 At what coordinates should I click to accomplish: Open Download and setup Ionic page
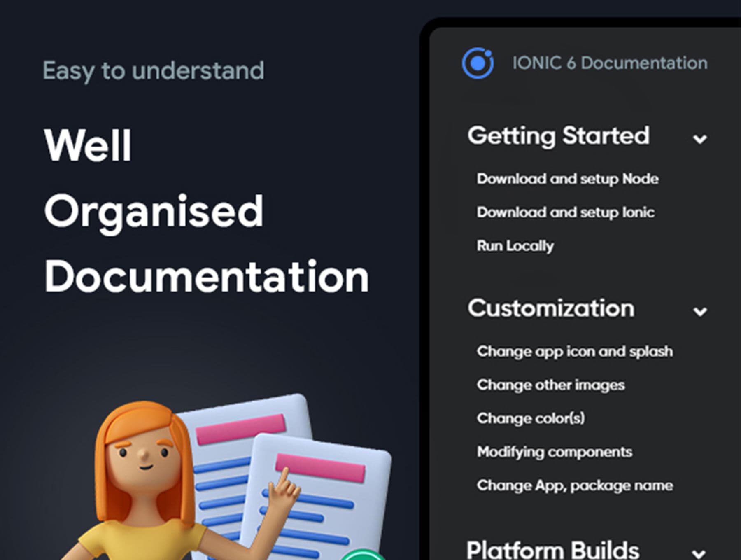coord(565,212)
